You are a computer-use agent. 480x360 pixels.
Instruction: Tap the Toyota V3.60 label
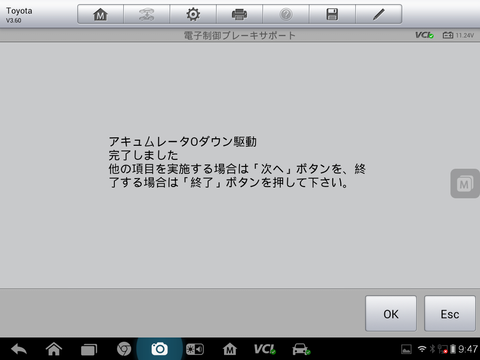click(19, 15)
